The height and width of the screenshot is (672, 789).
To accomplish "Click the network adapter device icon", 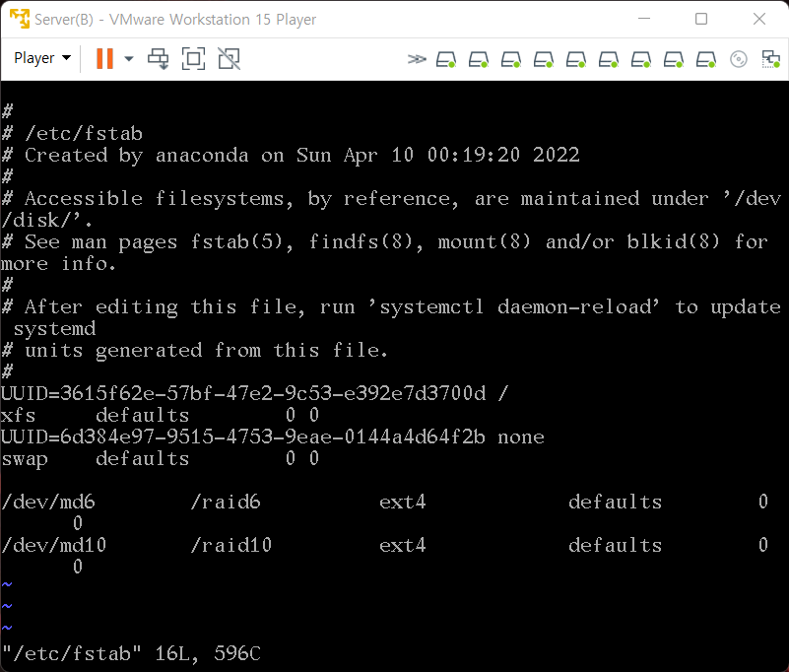I will tap(770, 59).
